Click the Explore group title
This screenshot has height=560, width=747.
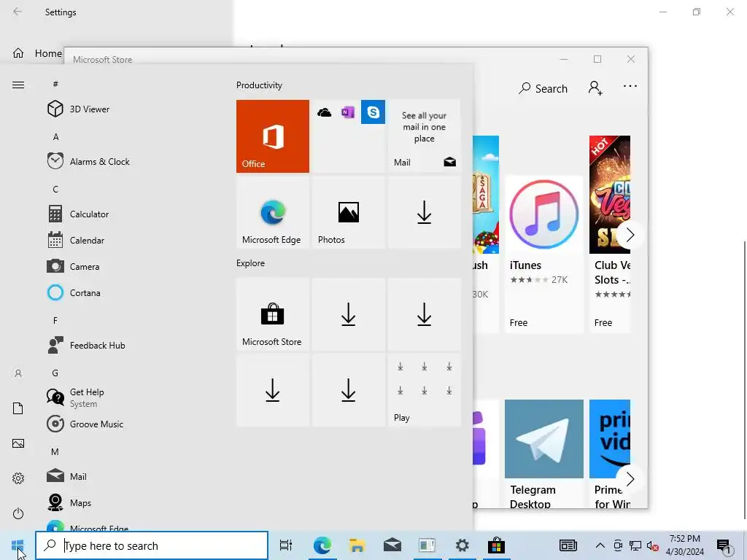pyautogui.click(x=251, y=262)
